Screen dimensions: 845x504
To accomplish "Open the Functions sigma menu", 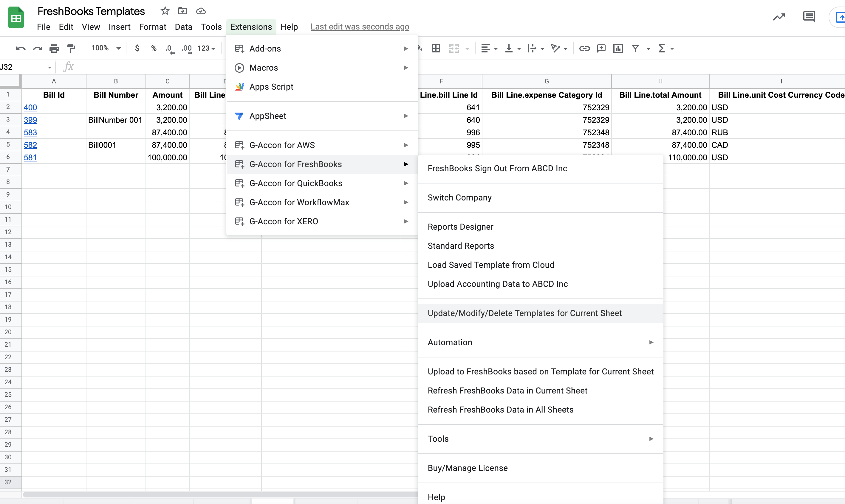I will 665,49.
